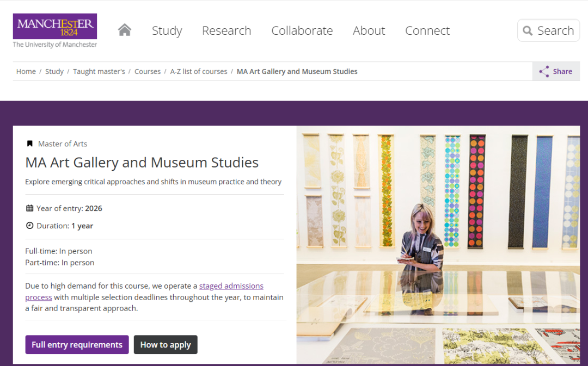The image size is (588, 366).
Task: Click the home icon in navigation bar
Action: (x=125, y=30)
